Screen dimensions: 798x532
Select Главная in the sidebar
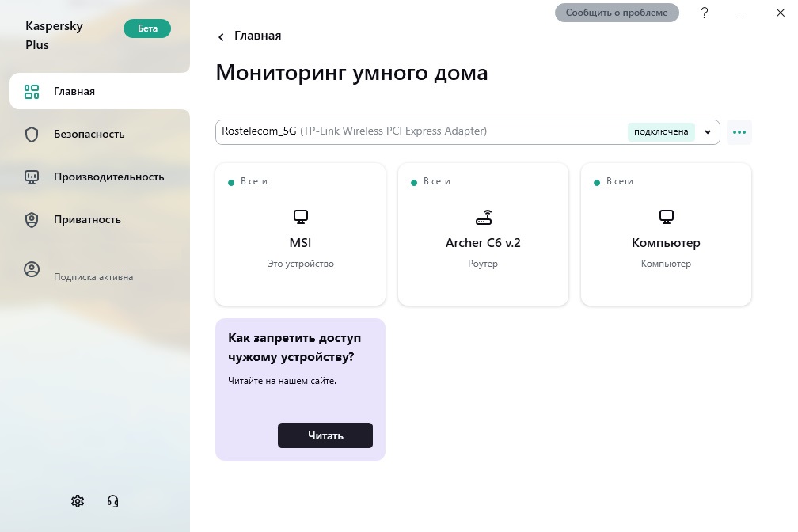pos(100,91)
